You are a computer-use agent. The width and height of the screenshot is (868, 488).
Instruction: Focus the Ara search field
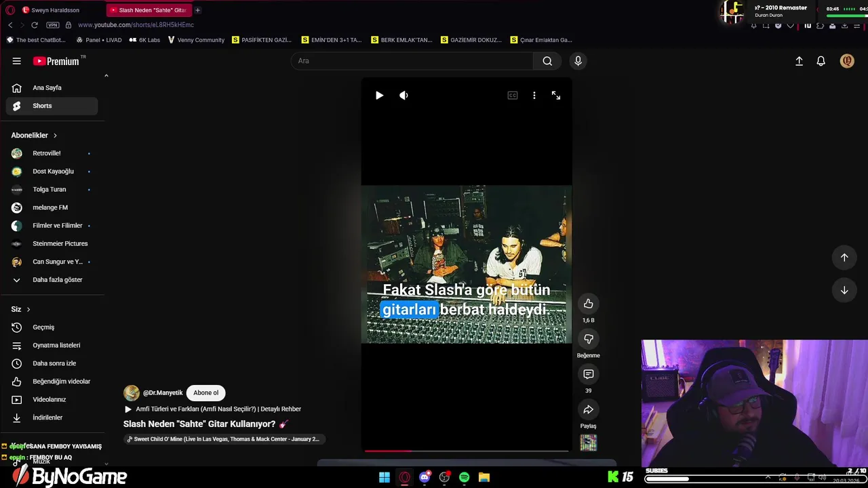(412, 61)
